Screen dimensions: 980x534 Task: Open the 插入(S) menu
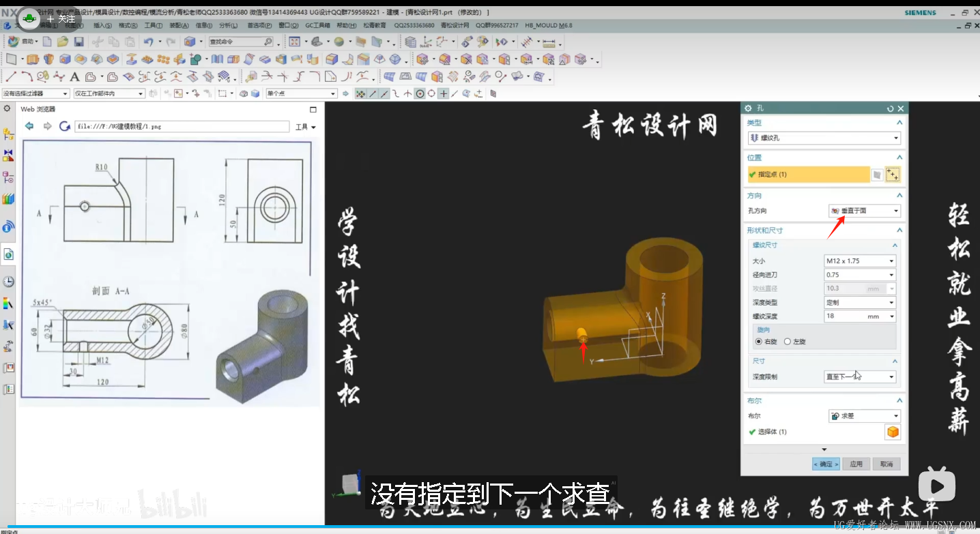coord(102,25)
